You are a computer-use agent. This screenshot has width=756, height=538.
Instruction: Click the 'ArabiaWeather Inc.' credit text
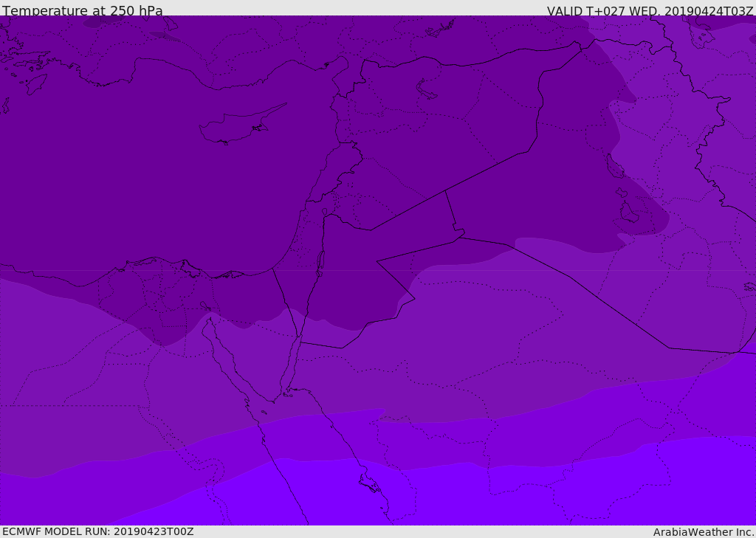point(703,532)
